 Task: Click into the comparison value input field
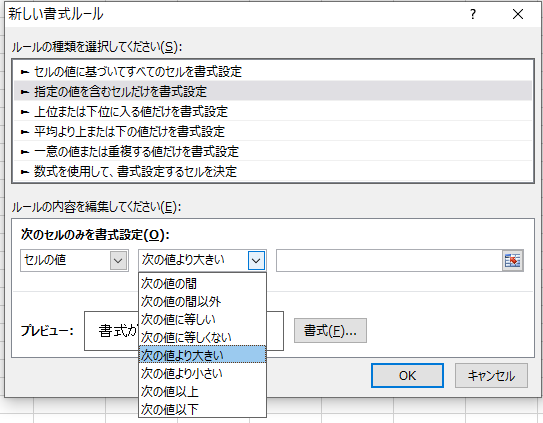(389, 261)
